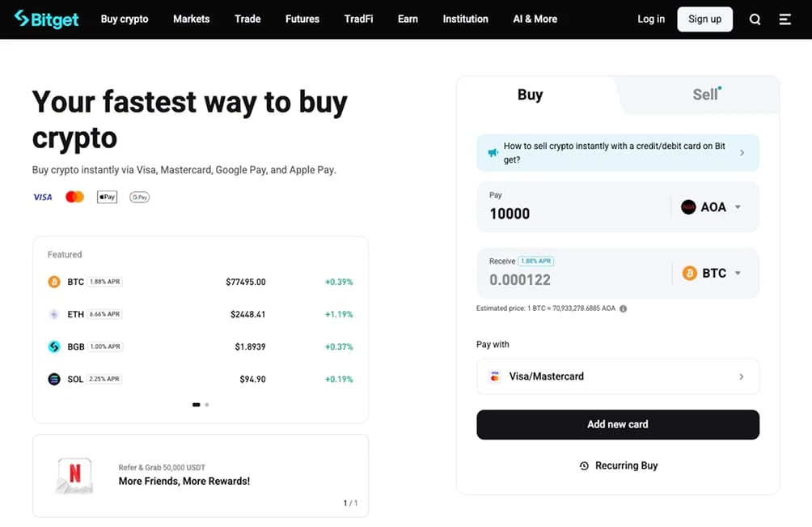
Task: Open Institution menu
Action: coord(466,19)
